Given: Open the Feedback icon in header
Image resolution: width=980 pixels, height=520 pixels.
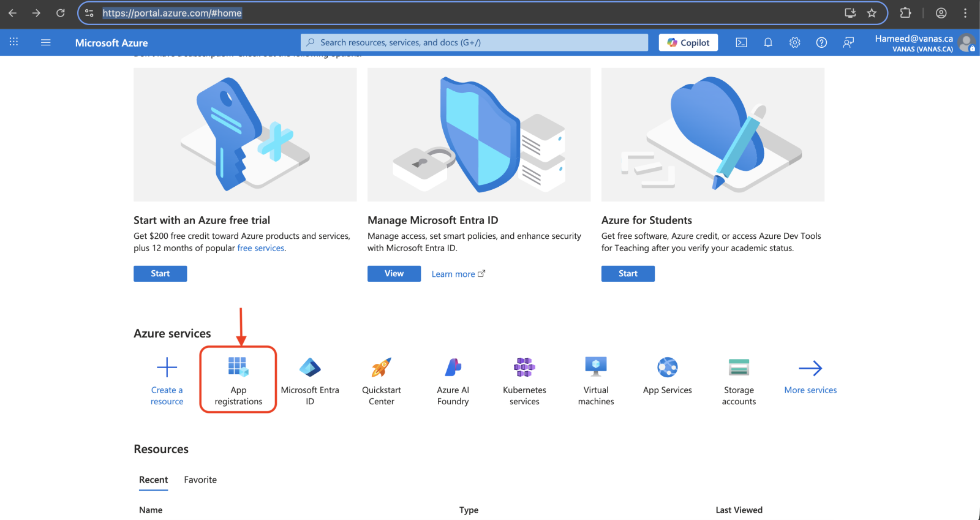Looking at the screenshot, I should click(848, 42).
